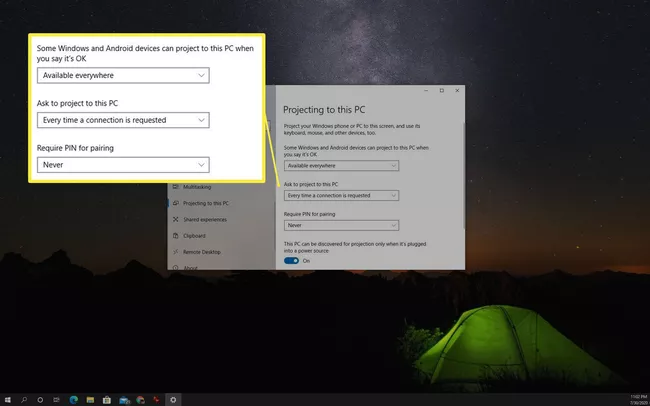Open the Multitasking settings page
Image resolution: width=650 pixels, height=406 pixels.
(x=197, y=187)
